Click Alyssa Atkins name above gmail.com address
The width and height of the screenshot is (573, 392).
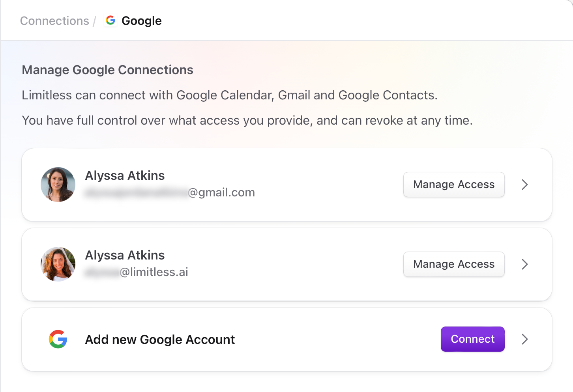(125, 175)
